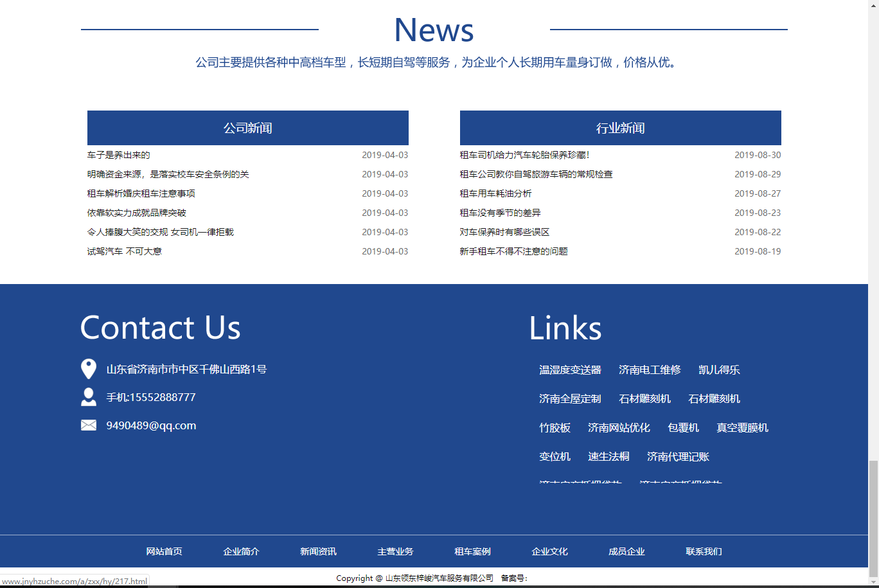Viewport: 879px width, 588px height.
Task: Select 租车案例 in footer navigation
Action: (472, 551)
